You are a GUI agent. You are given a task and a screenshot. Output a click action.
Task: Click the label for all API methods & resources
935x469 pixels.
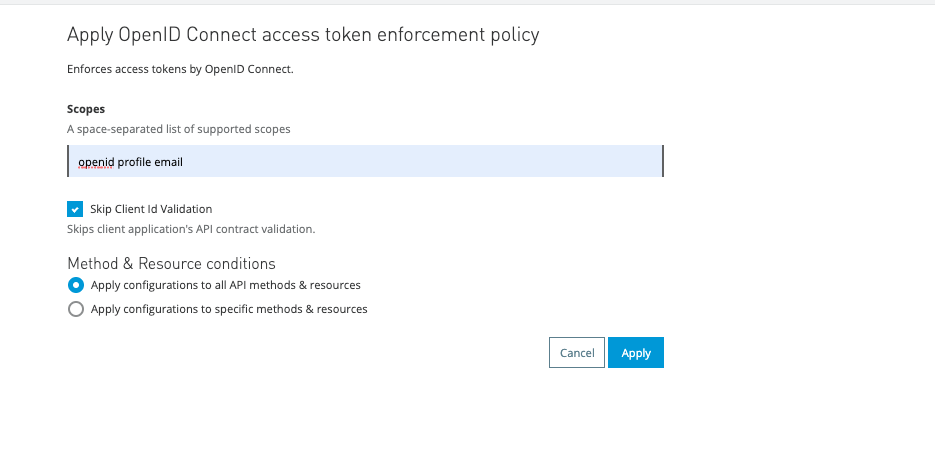coord(225,285)
